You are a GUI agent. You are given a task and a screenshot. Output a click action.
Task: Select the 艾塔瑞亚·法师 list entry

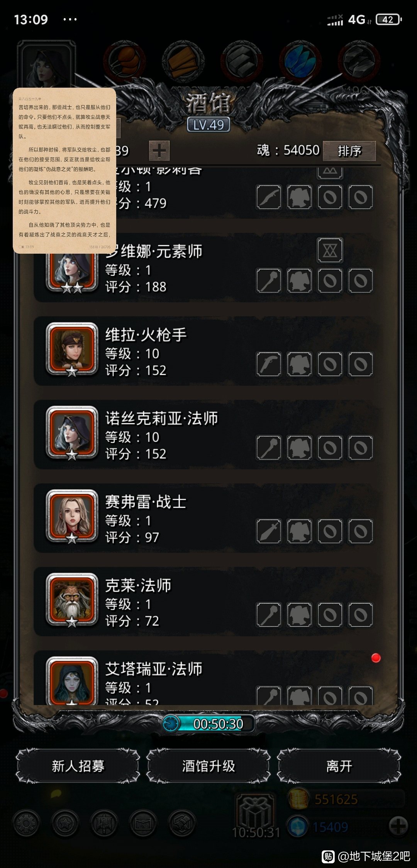point(205,679)
